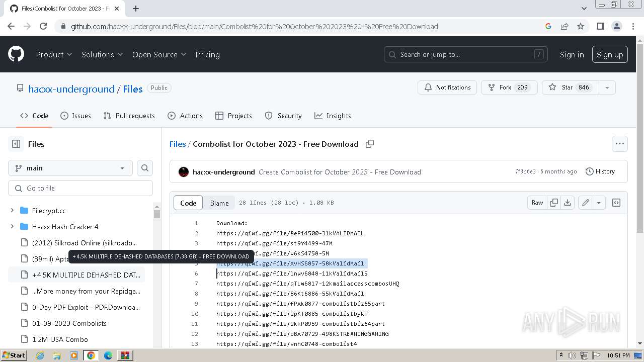Go back with the browser back arrow
Screen dimensions: 644x362
pos(11,26)
